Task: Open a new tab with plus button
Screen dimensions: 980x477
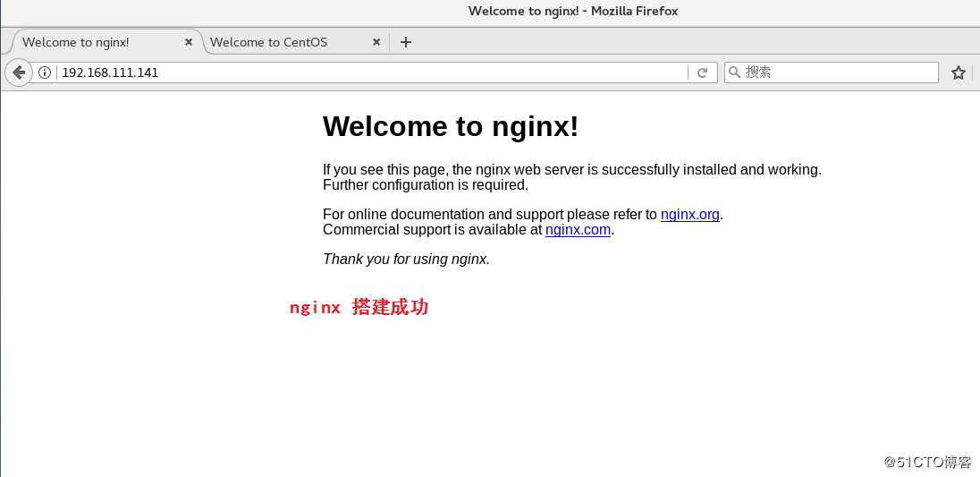Action: click(x=406, y=43)
